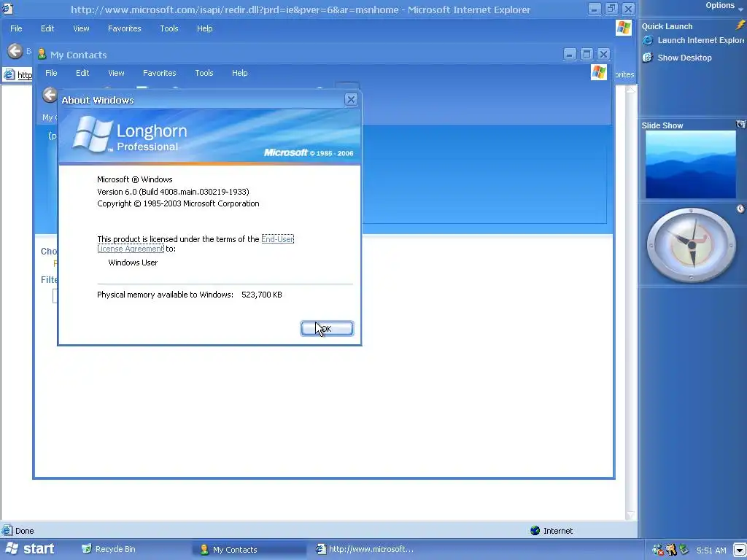Image resolution: width=747 pixels, height=560 pixels.
Task: Click the Slide Show tile settings icon
Action: (x=741, y=124)
